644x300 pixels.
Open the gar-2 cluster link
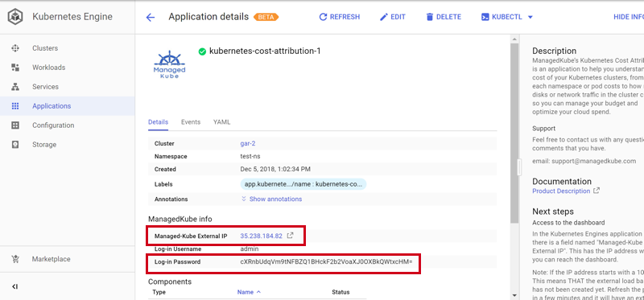(248, 144)
